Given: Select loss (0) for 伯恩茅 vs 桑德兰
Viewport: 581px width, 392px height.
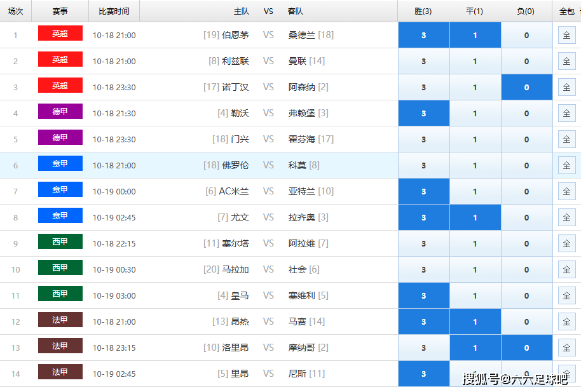Looking at the screenshot, I should (527, 35).
